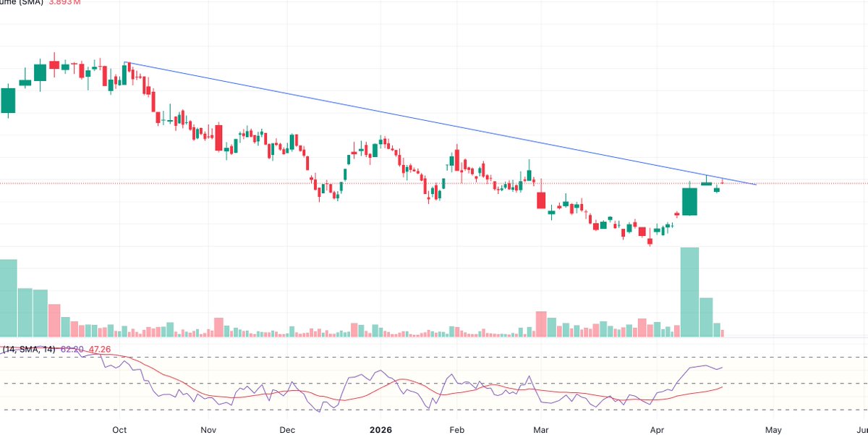Screen dimensions: 868x435
Task: Select the Volume SMA indicator label
Action: tap(22, 3)
